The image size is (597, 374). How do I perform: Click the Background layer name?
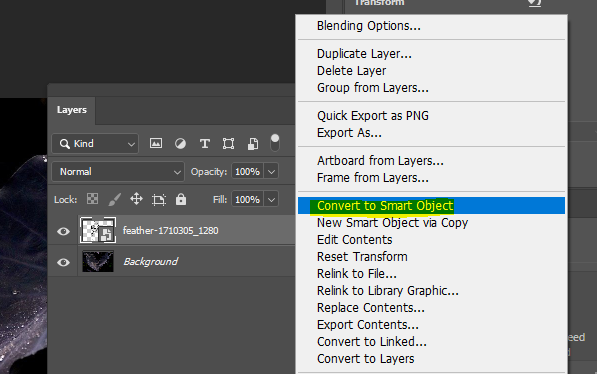[151, 262]
